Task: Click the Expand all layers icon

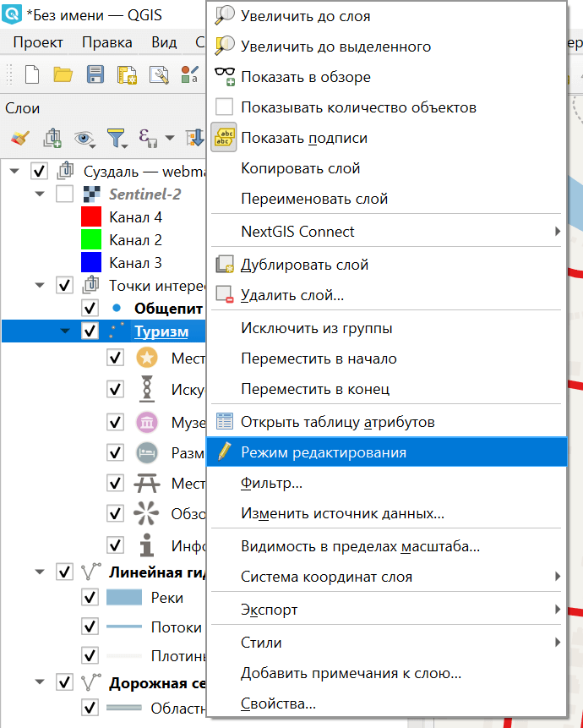Action: pos(196,138)
